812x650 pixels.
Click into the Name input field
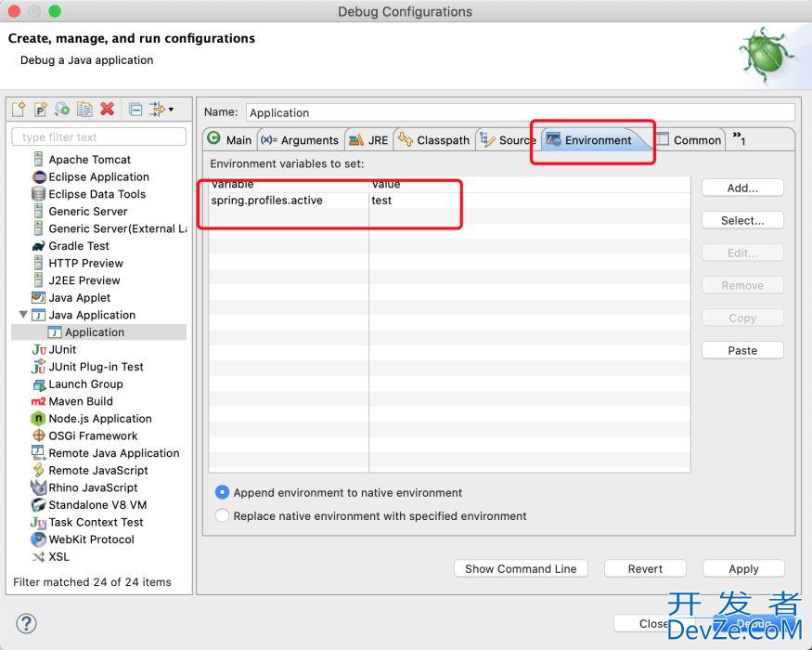[x=521, y=112]
